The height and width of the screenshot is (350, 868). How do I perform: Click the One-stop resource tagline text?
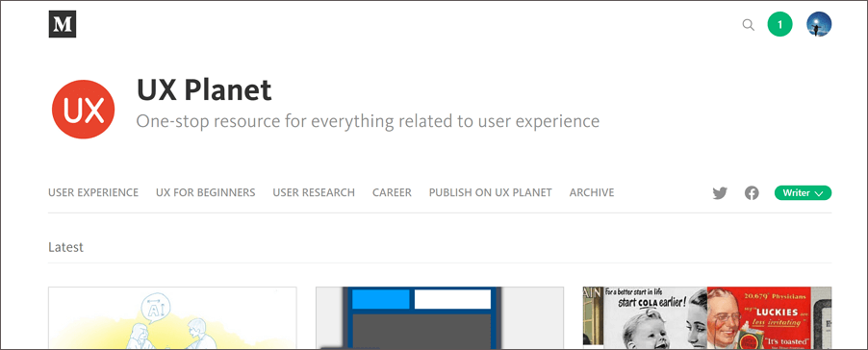tap(368, 121)
